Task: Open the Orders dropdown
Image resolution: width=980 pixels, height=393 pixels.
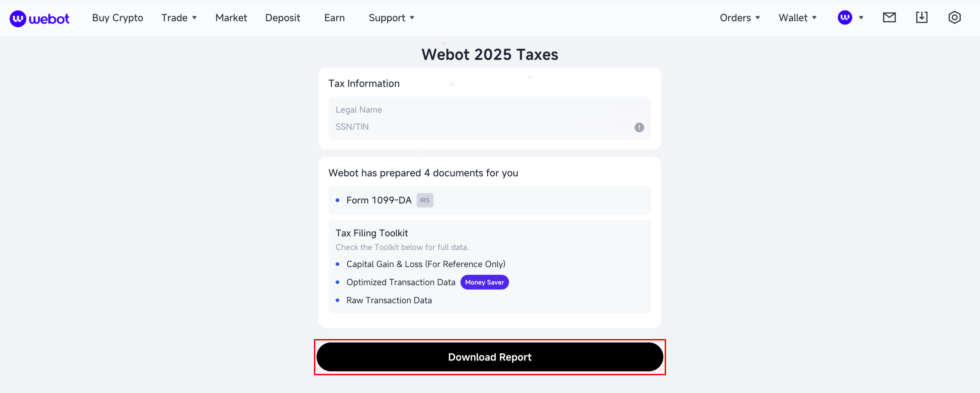Action: [x=740, y=18]
